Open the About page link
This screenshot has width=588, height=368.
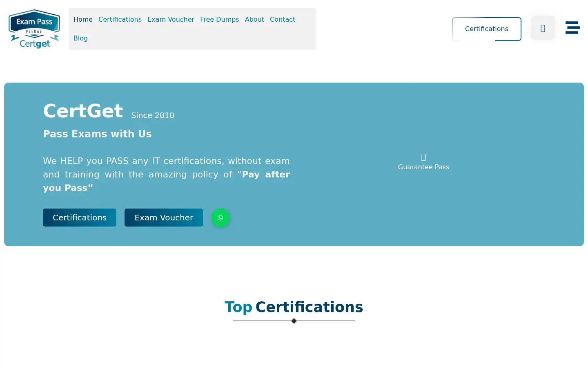click(x=254, y=19)
